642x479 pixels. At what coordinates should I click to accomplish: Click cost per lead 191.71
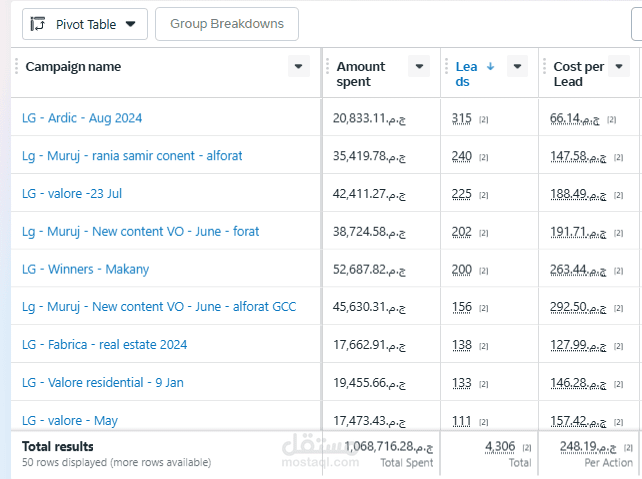(578, 232)
